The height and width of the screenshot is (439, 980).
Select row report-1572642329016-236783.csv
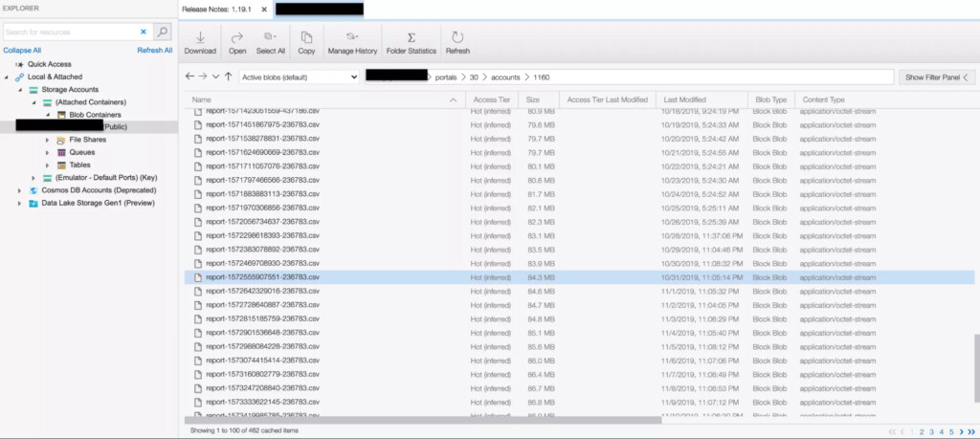(579, 291)
